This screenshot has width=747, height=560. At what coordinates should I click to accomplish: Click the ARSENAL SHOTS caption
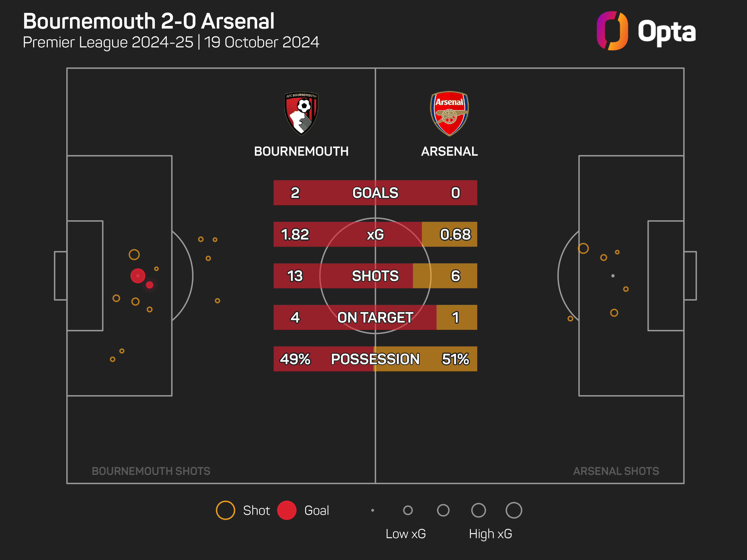coord(616,471)
